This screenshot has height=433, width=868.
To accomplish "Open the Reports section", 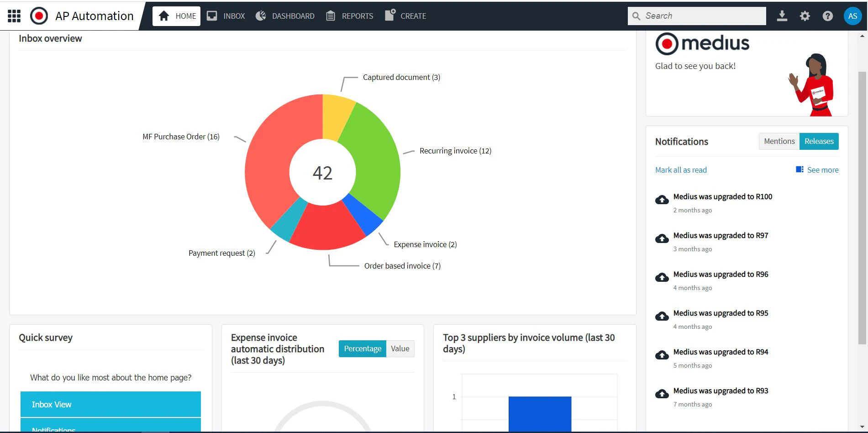I will (349, 16).
